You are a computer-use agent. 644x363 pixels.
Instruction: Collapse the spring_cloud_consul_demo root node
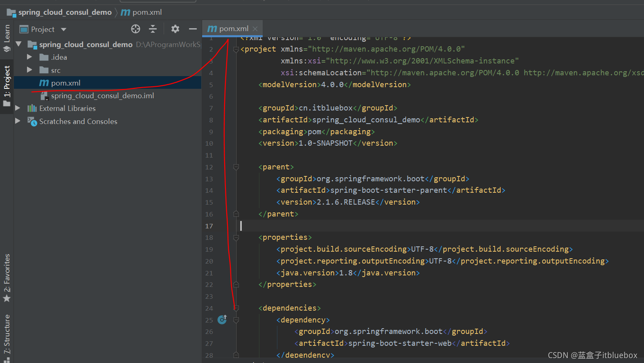click(18, 44)
